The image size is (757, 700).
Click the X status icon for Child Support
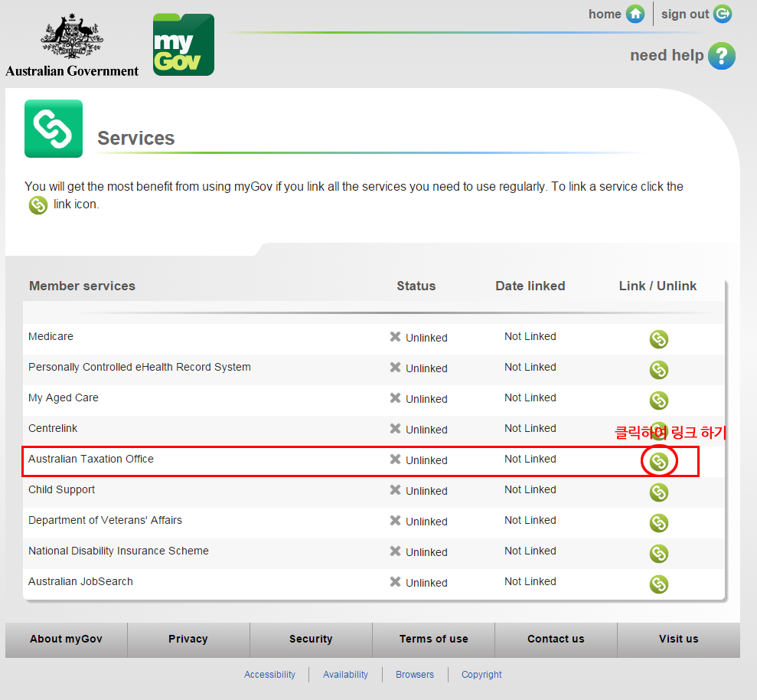coord(395,490)
